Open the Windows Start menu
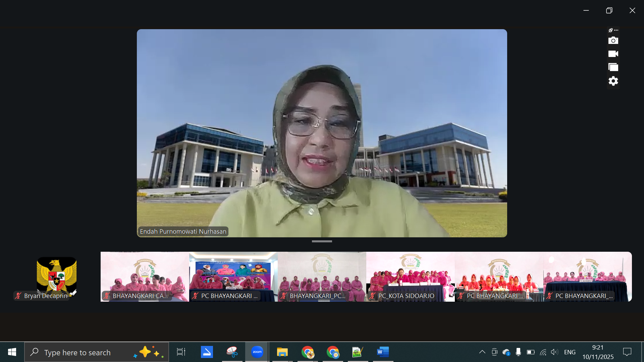Image resolution: width=644 pixels, height=362 pixels. click(12, 352)
